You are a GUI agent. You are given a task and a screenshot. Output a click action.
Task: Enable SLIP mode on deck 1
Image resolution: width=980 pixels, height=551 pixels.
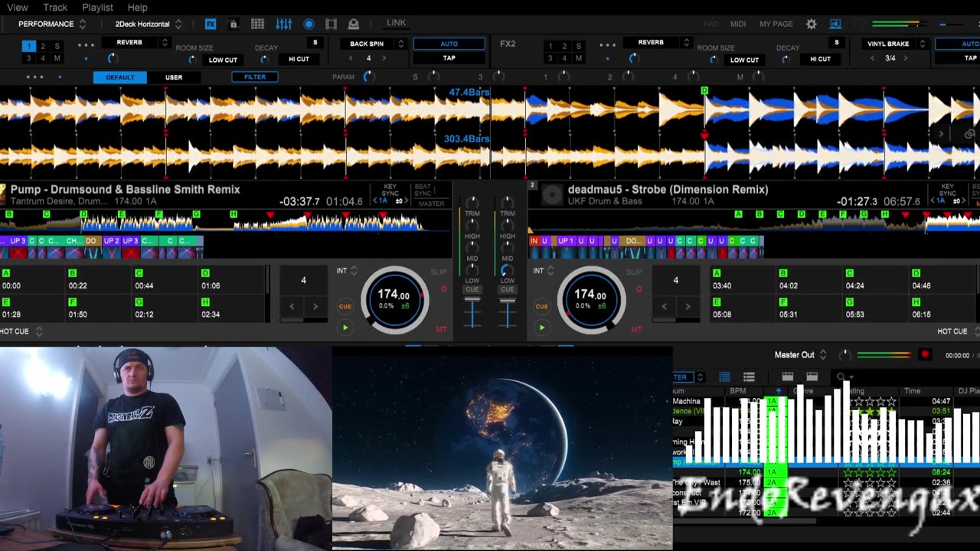point(439,272)
